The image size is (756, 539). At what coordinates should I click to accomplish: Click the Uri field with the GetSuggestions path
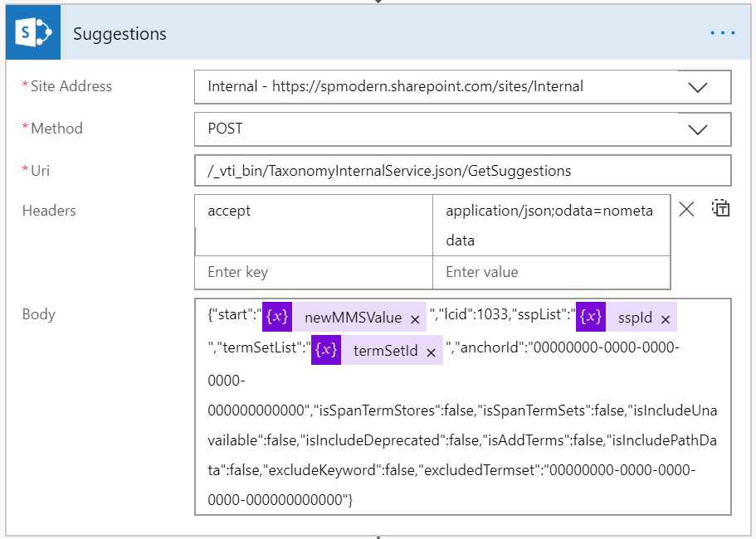[463, 171]
